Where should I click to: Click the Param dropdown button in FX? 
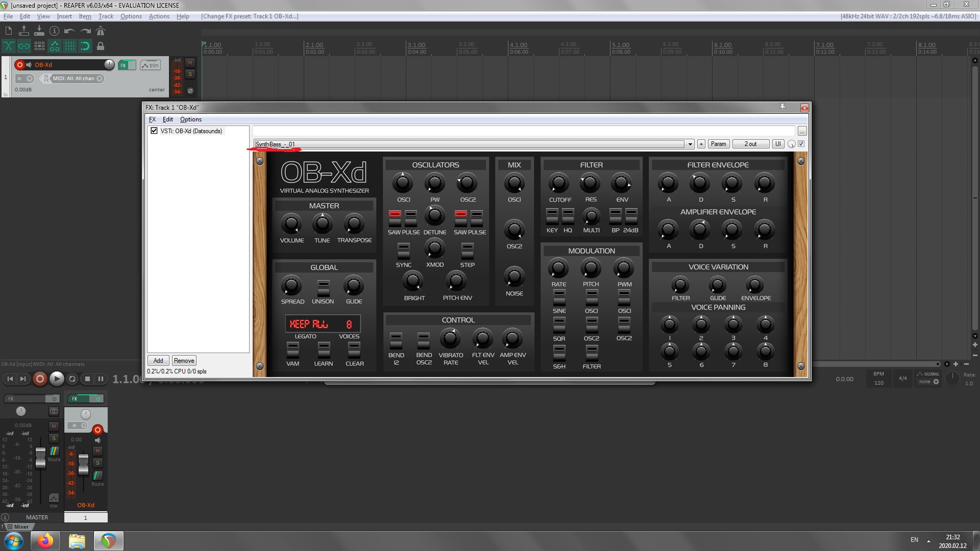[x=718, y=144]
